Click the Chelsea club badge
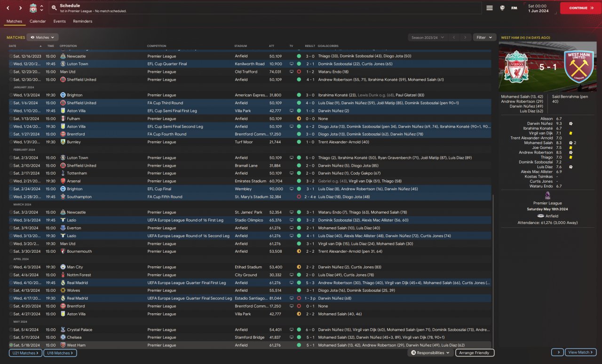602x364 pixels. (63, 337)
